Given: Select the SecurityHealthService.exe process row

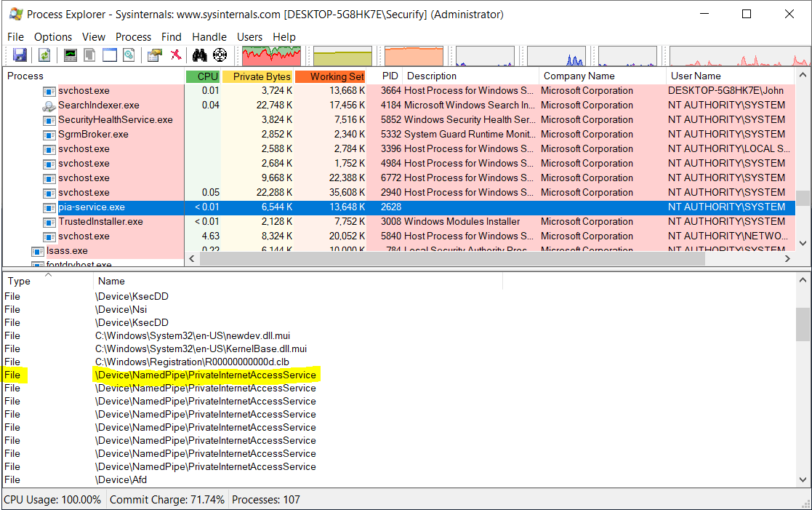Looking at the screenshot, I should (x=399, y=120).
